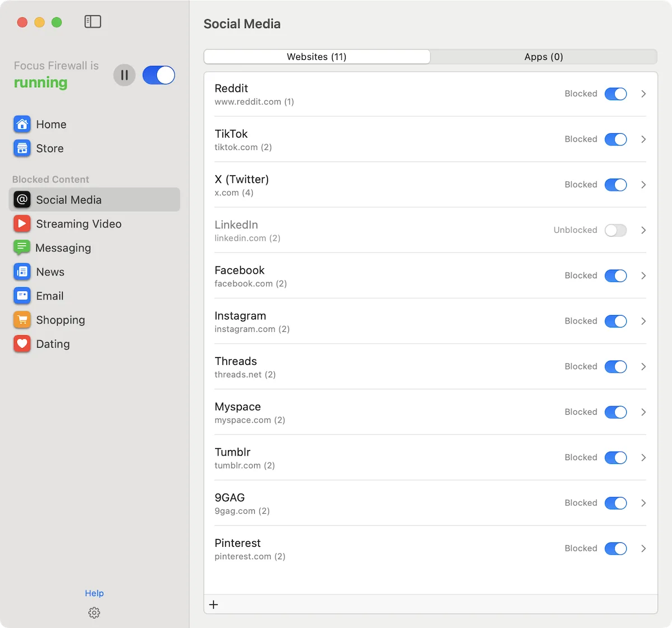Image resolution: width=672 pixels, height=628 pixels.
Task: Toggle blocking for TikTok
Action: pyautogui.click(x=615, y=139)
